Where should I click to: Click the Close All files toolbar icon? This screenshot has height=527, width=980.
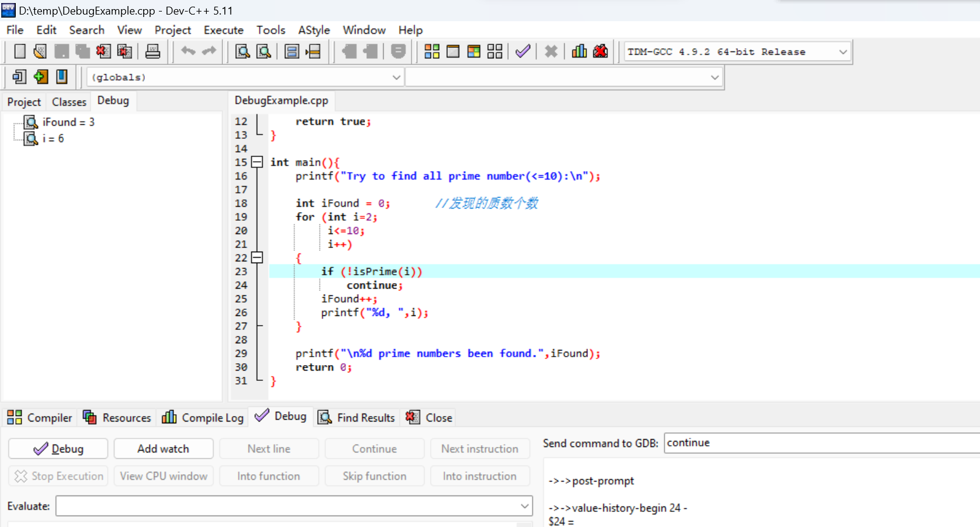click(124, 52)
